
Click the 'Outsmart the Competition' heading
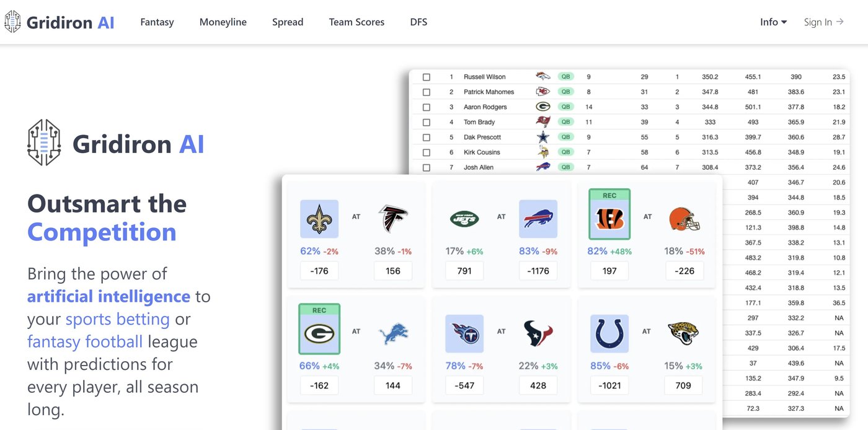tap(107, 218)
